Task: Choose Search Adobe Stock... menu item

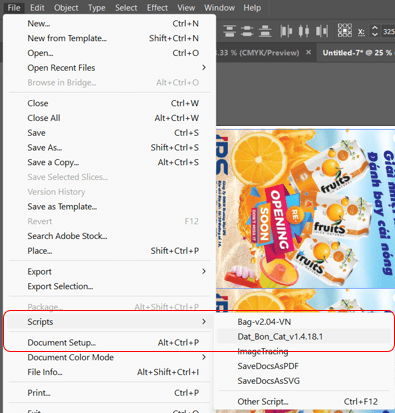Action: click(110, 236)
